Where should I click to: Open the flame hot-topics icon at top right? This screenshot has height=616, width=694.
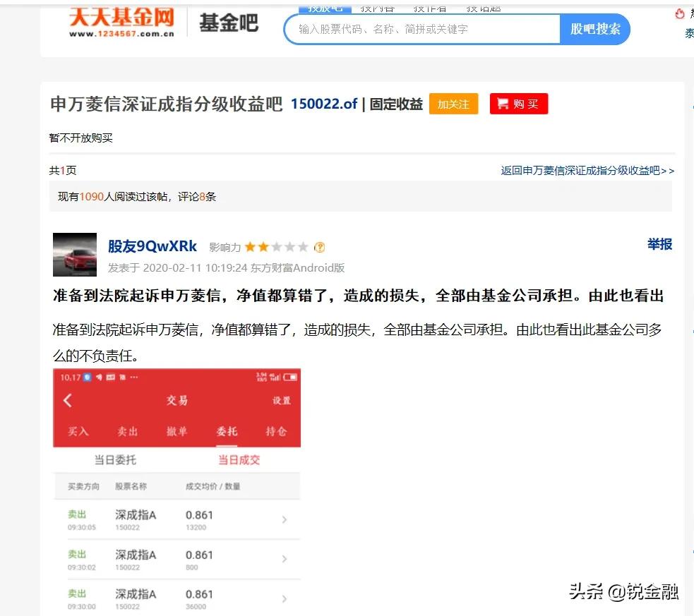tap(679, 13)
